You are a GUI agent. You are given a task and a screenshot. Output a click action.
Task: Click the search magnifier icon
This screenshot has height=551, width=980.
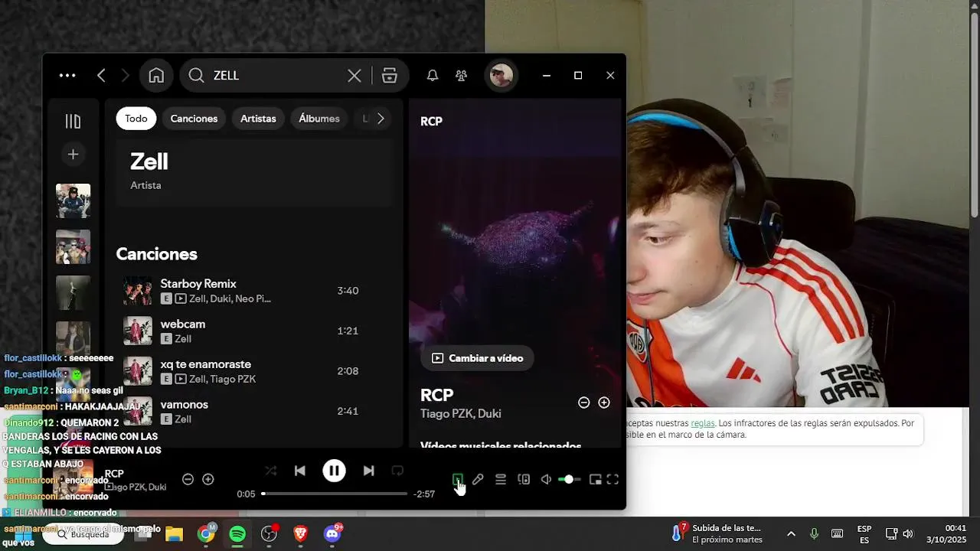click(x=196, y=75)
